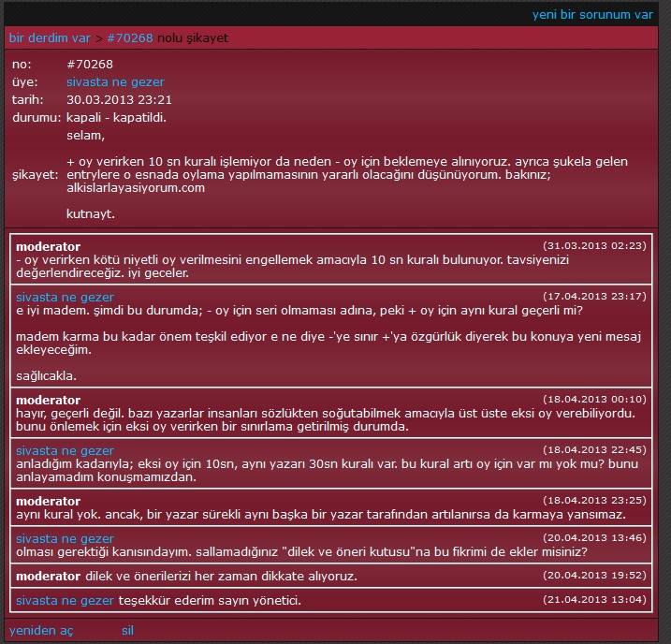Click text 'dilek ve önerilerizi her zaman dikkate alıyoruz.'
The height and width of the screenshot is (644, 671).
(221, 577)
